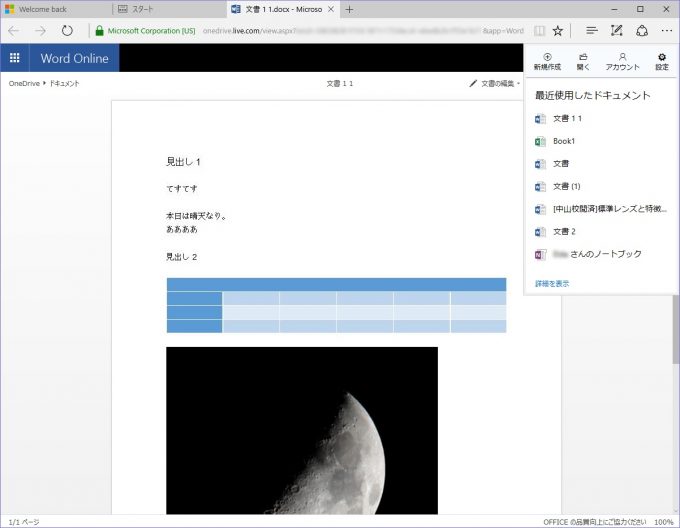Click 新規作成 create new icon

(x=547, y=62)
